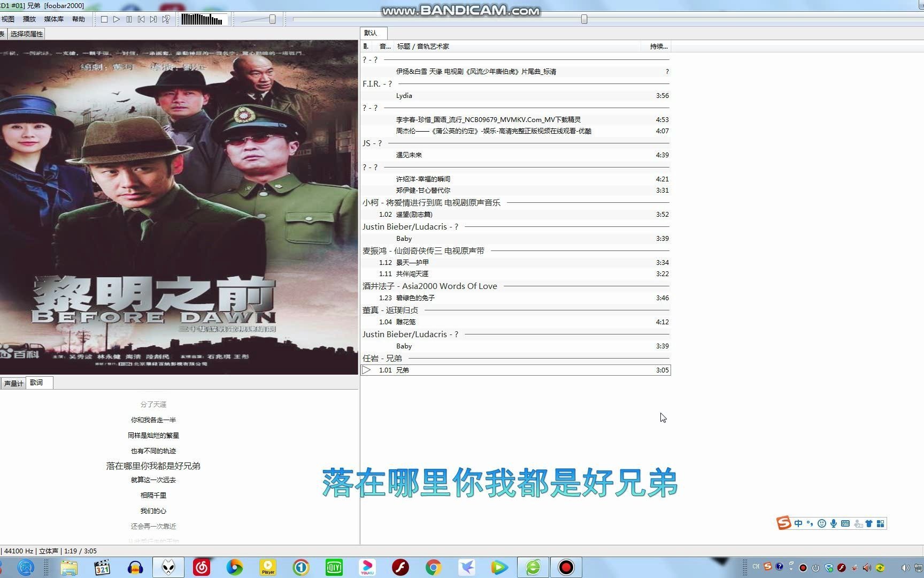
Task: Switch to the 选择项属性 tab
Action: (26, 34)
